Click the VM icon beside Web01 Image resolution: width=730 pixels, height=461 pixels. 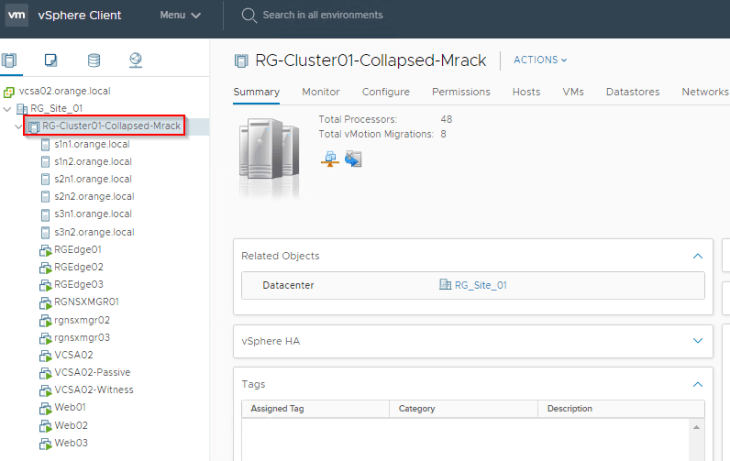[45, 408]
